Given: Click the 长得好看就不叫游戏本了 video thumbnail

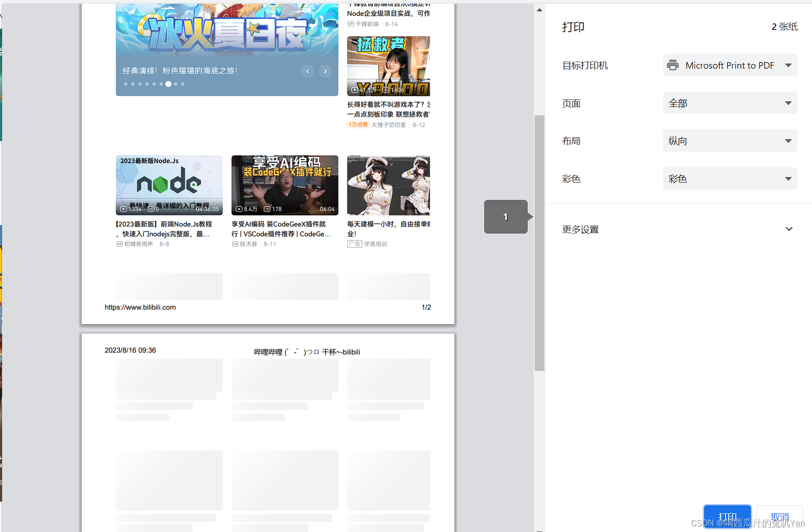Looking at the screenshot, I should point(388,66).
